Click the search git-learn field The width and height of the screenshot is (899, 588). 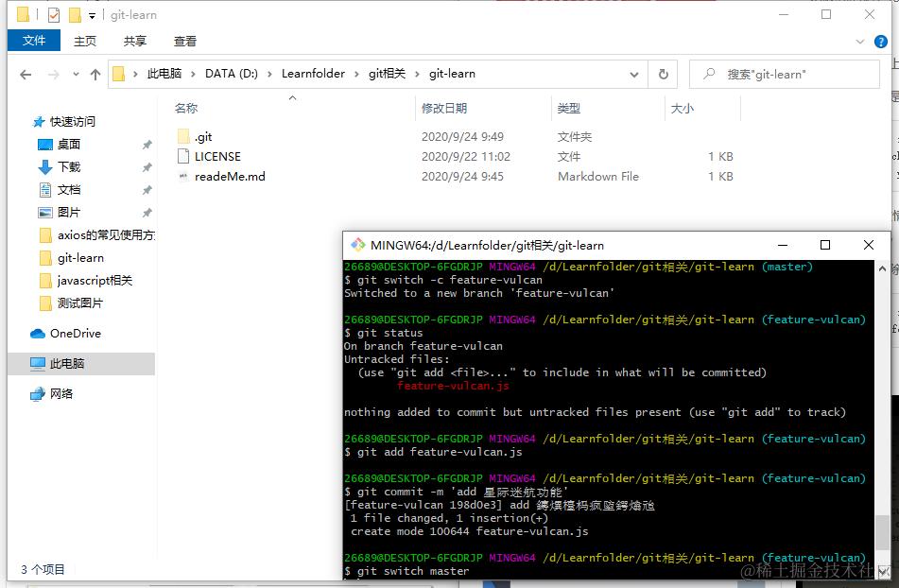click(x=785, y=75)
